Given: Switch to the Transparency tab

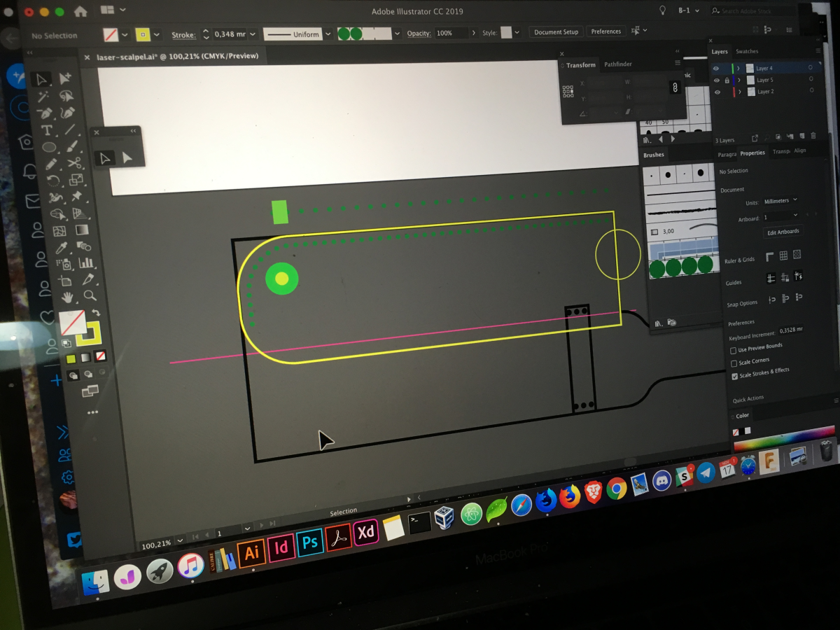Looking at the screenshot, I should (781, 151).
